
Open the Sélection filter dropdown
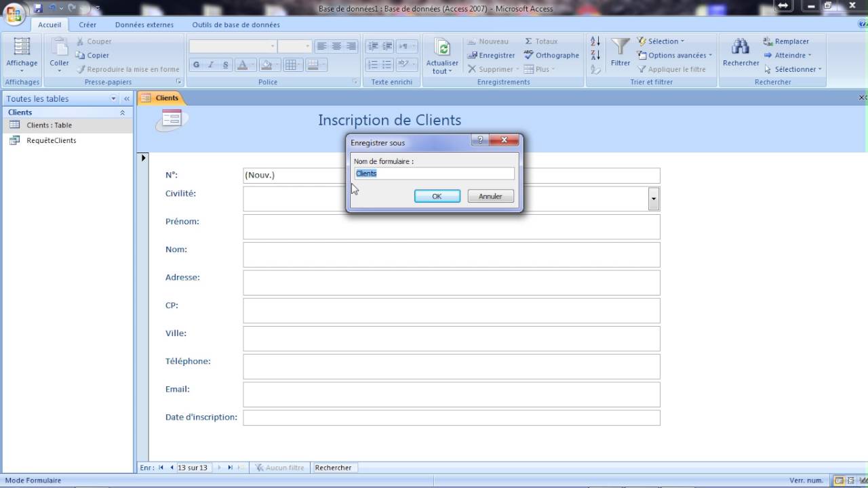[660, 41]
